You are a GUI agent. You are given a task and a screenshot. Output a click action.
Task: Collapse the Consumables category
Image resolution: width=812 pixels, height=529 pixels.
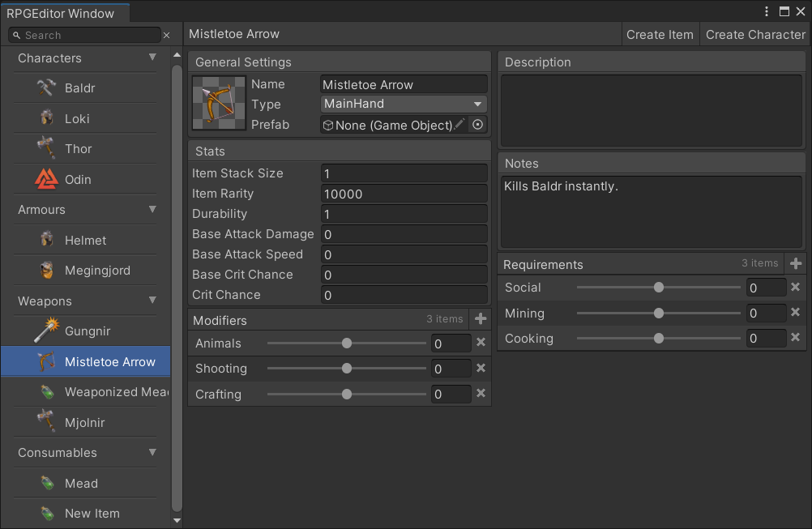pos(152,452)
